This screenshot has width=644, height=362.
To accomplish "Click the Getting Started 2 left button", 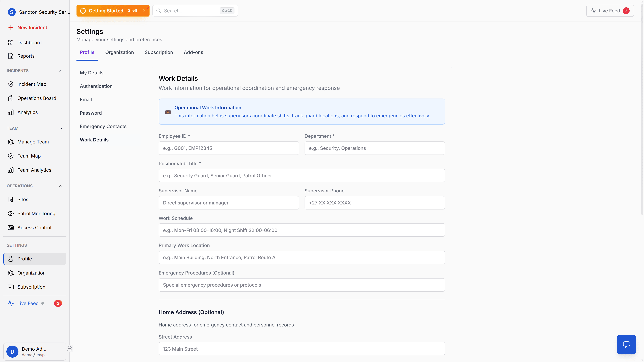I will (x=113, y=11).
